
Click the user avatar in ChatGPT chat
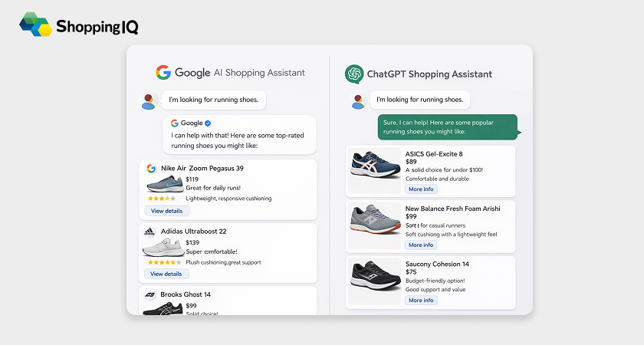pos(356,101)
